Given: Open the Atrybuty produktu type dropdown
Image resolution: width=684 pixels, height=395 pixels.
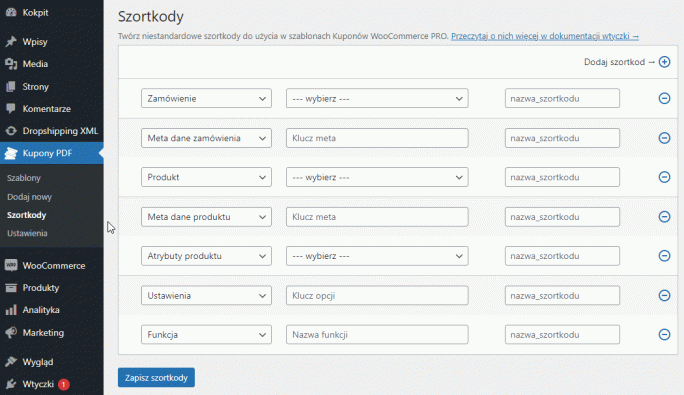Looking at the screenshot, I should 206,256.
